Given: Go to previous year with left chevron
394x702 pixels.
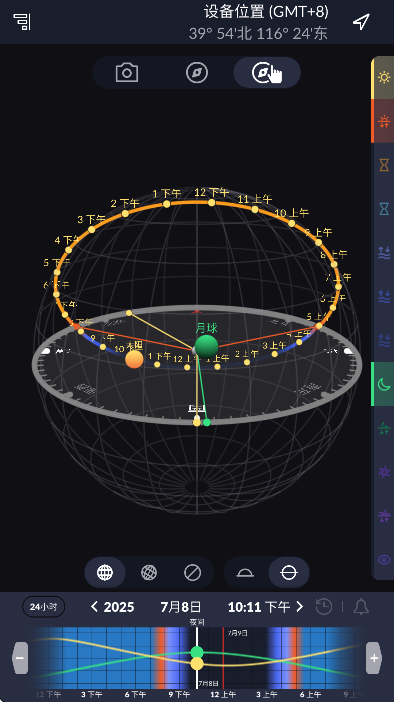Looking at the screenshot, I should tap(94, 607).
